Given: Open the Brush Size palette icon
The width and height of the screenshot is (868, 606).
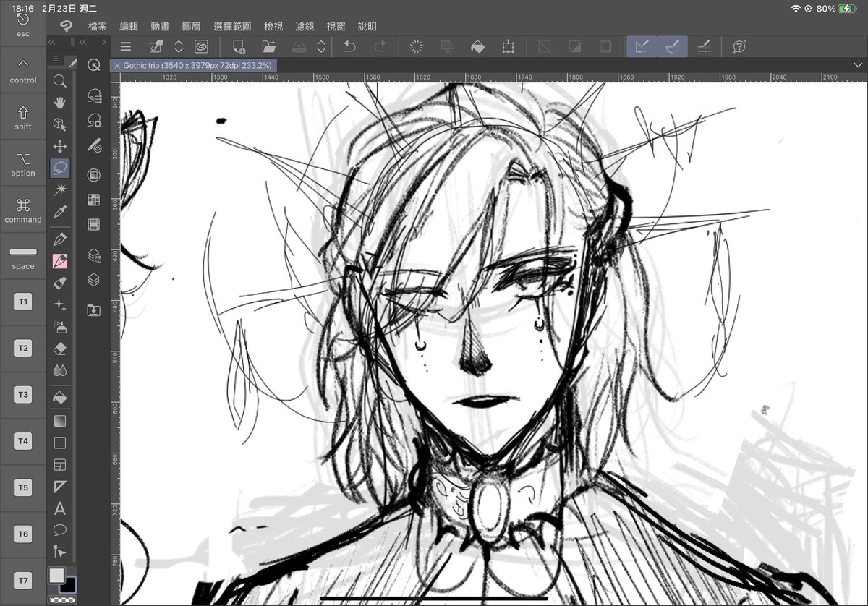Looking at the screenshot, I should (x=93, y=145).
